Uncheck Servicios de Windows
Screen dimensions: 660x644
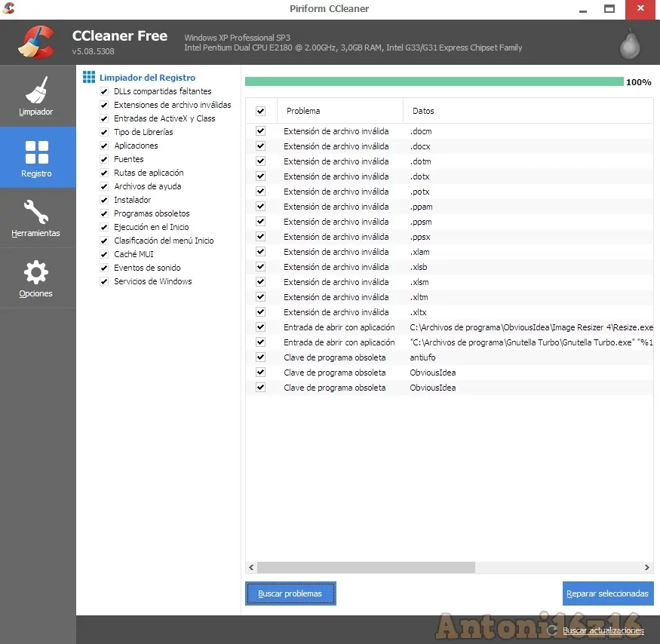104,281
